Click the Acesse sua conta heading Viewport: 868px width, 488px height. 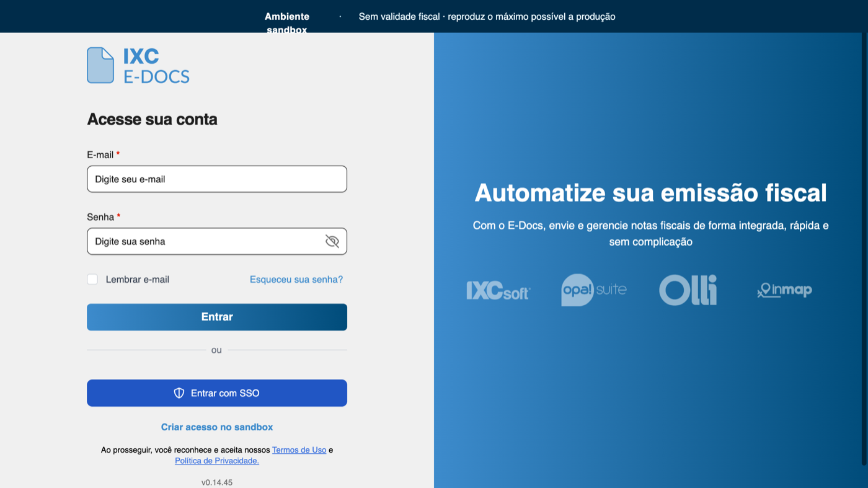(x=152, y=119)
